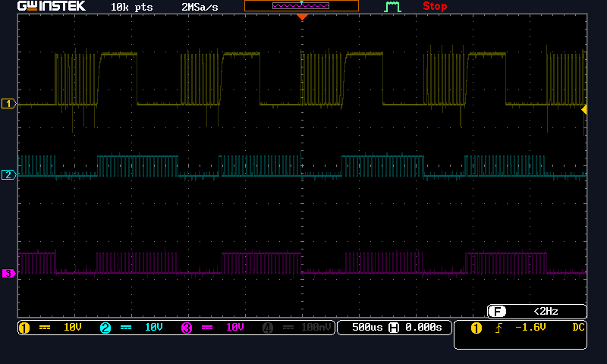Click channel 3 10V scale value
This screenshot has width=607, height=364.
coord(235,328)
